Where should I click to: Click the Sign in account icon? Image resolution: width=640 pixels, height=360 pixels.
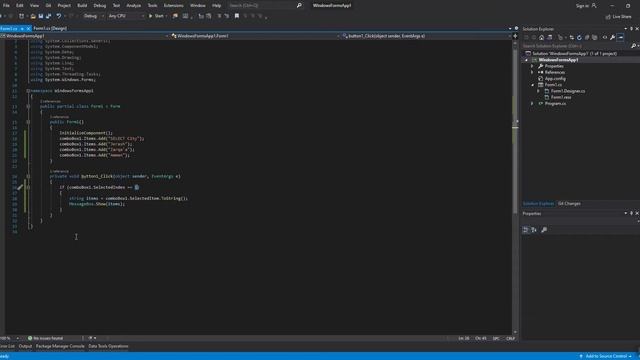[594, 6]
